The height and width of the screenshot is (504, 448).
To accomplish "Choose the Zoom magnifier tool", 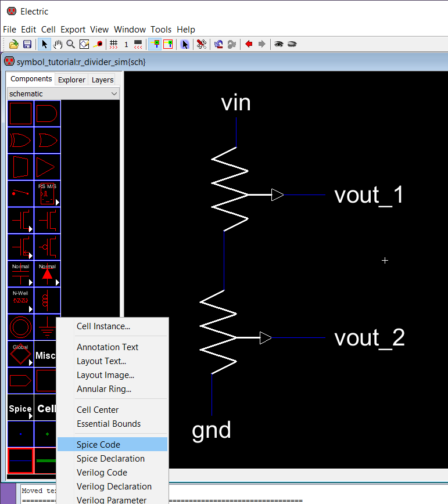I will pyautogui.click(x=71, y=44).
